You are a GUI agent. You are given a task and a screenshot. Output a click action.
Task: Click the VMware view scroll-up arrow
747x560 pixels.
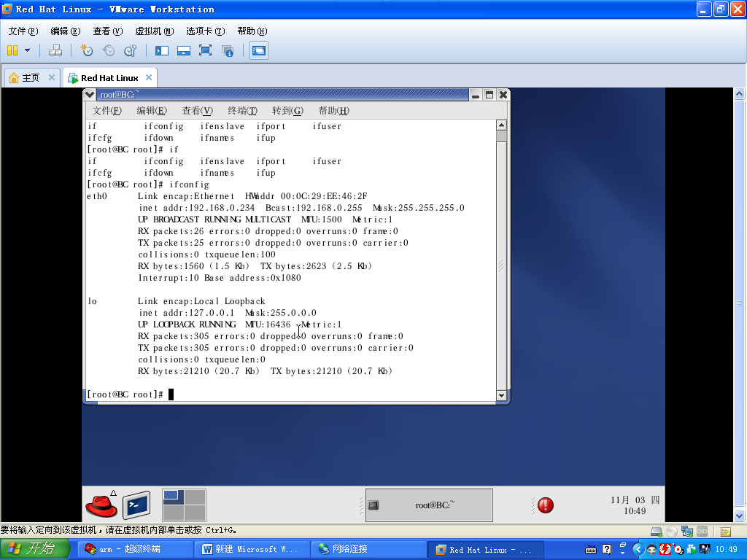[x=739, y=93]
